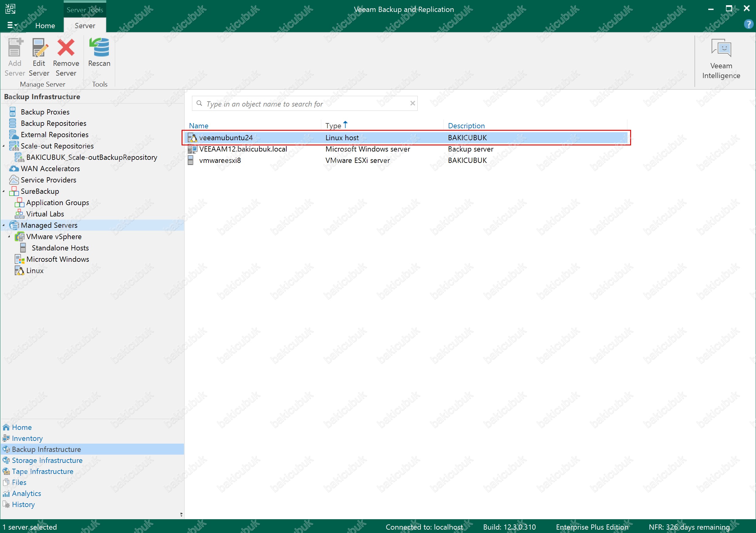Image resolution: width=756 pixels, height=533 pixels.
Task: Collapse the Scale-out Repositories node
Action: (x=4, y=146)
